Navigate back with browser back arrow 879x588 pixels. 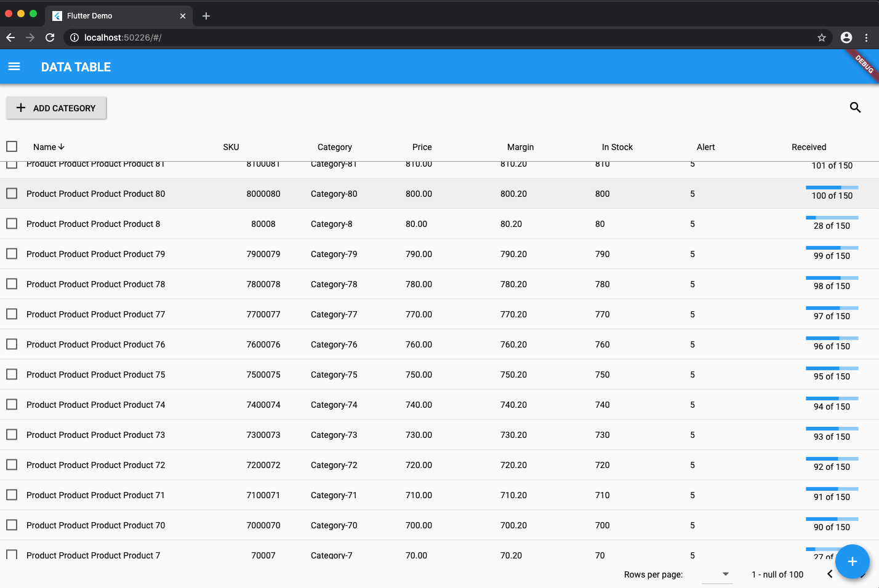coord(10,38)
